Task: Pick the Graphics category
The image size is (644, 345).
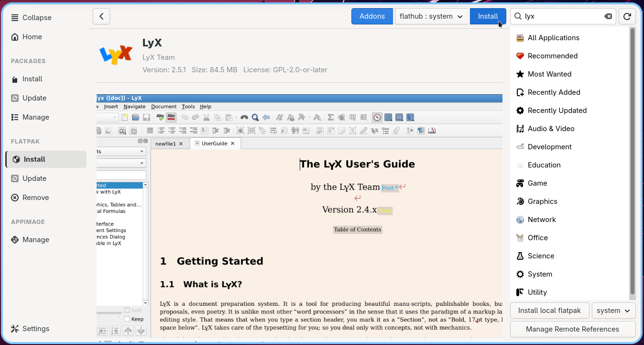Action: [x=570, y=201]
